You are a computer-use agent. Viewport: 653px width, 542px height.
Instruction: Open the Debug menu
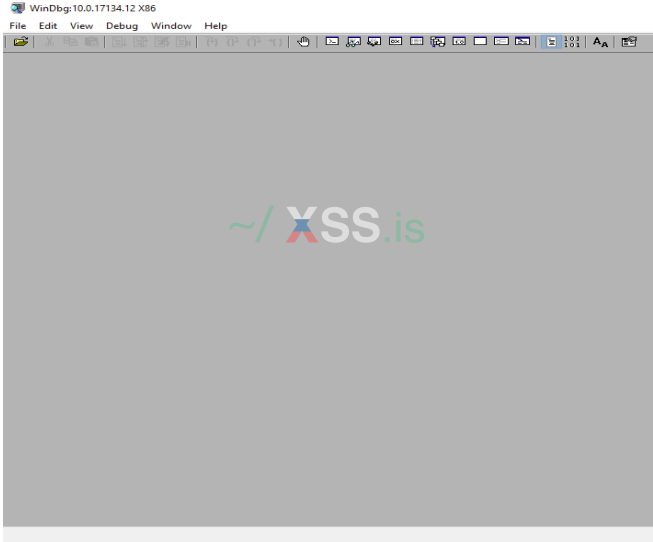click(122, 26)
